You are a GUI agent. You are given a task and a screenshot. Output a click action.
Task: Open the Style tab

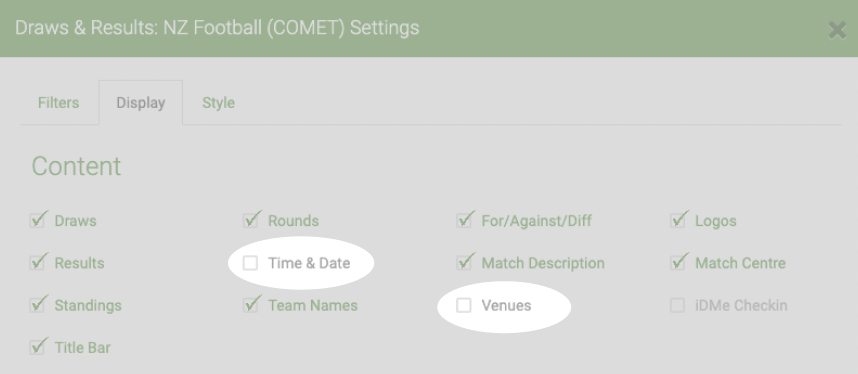pos(218,103)
